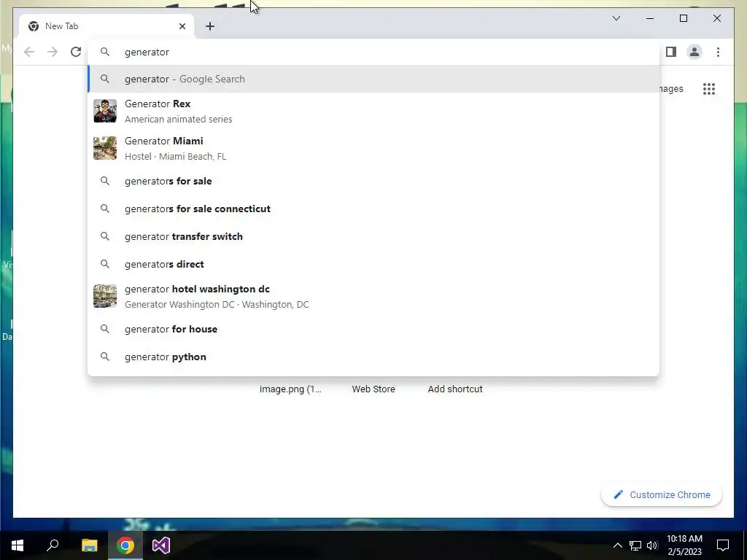Viewport: 747px width, 560px height.
Task: Click the Generator Rex thumbnail image
Action: [x=105, y=111]
